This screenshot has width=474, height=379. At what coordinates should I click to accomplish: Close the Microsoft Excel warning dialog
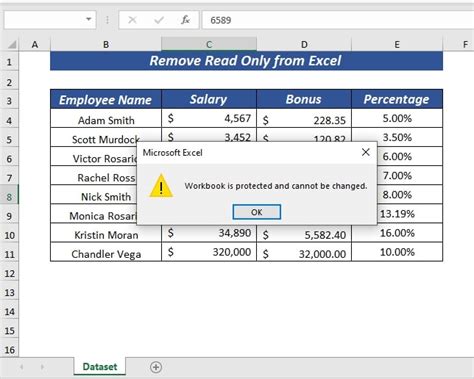point(366,152)
